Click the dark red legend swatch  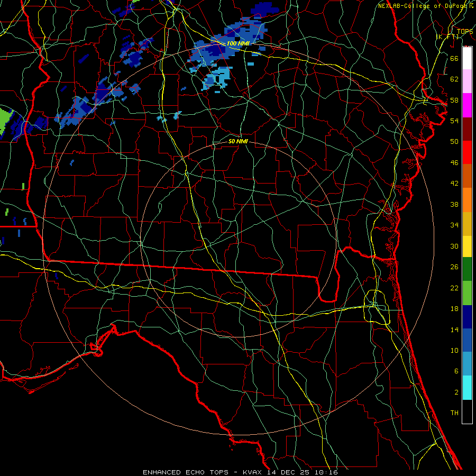[x=467, y=129]
